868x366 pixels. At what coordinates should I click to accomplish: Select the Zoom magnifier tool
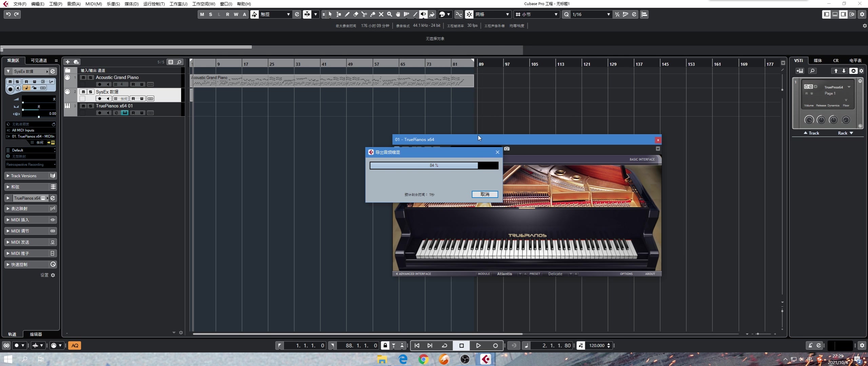(x=390, y=14)
